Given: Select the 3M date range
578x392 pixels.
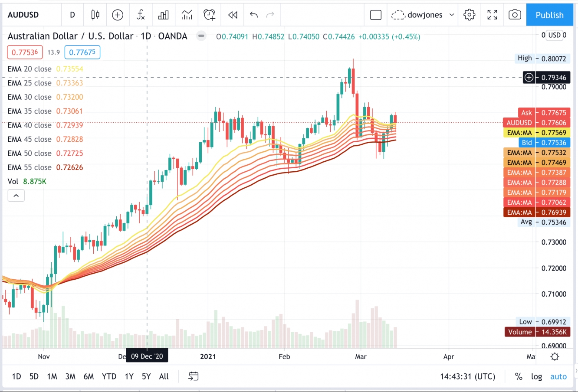Looking at the screenshot, I should (70, 376).
